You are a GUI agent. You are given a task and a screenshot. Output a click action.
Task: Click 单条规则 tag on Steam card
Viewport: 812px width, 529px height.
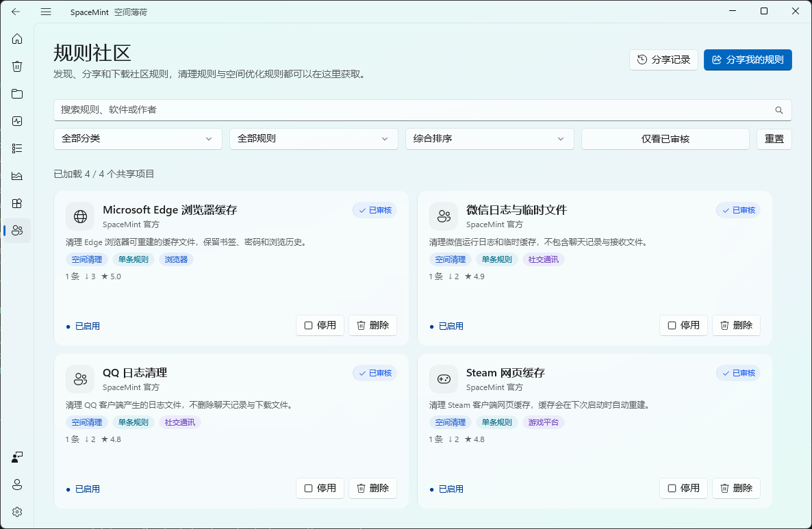tap(496, 422)
